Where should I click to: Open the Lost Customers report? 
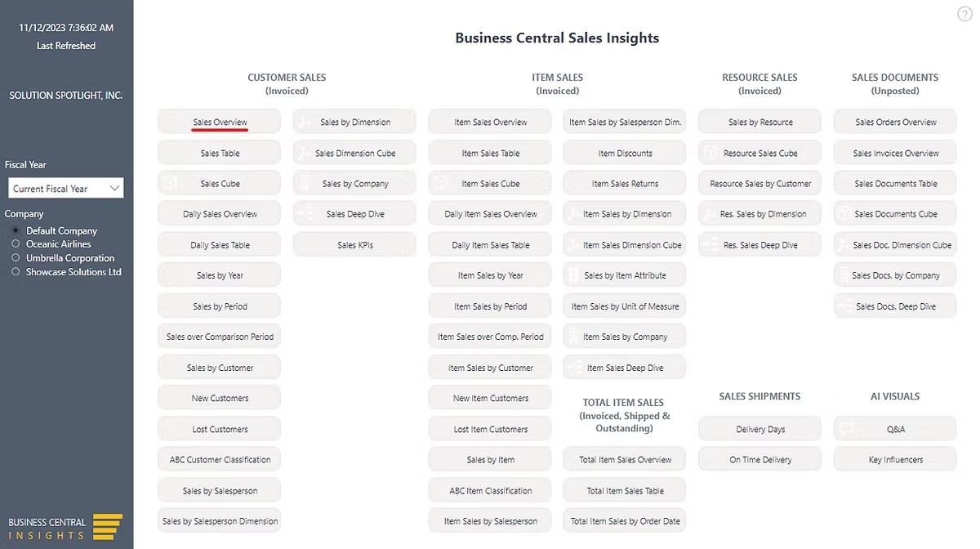[219, 428]
